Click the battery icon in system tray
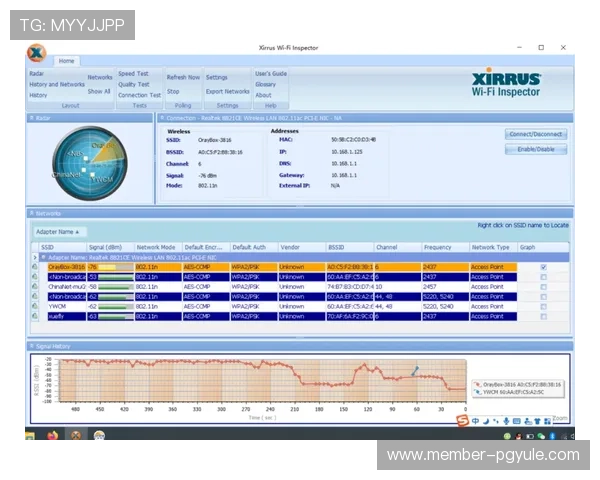 coord(530,436)
